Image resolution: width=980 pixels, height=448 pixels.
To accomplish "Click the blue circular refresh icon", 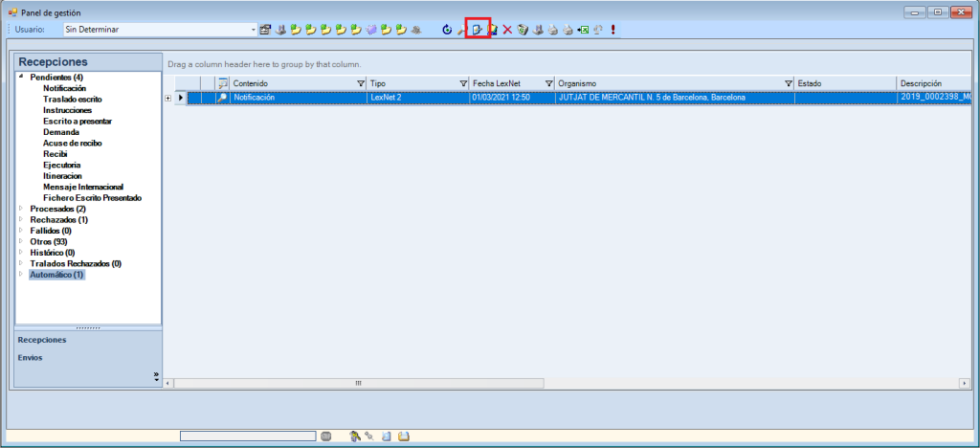I will [446, 30].
